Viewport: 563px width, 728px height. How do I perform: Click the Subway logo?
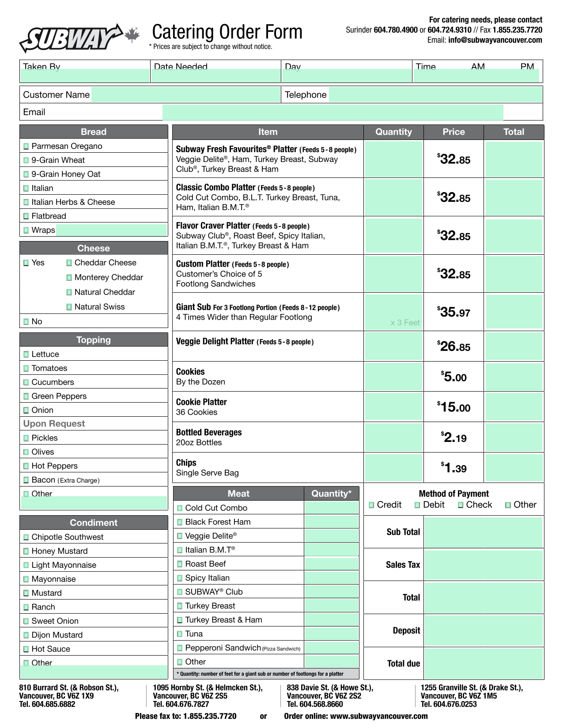(71, 38)
